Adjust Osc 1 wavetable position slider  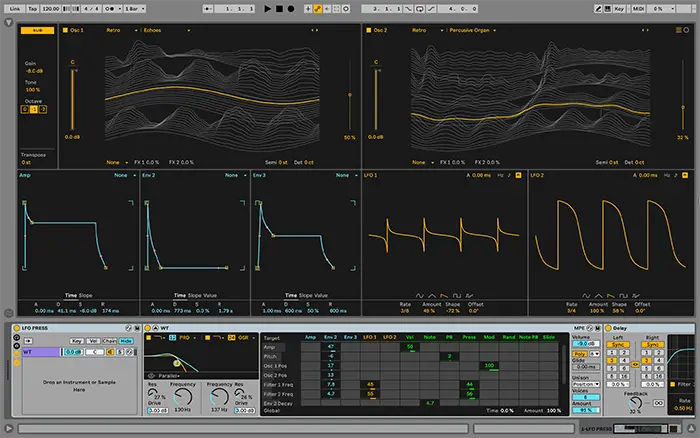tap(350, 96)
